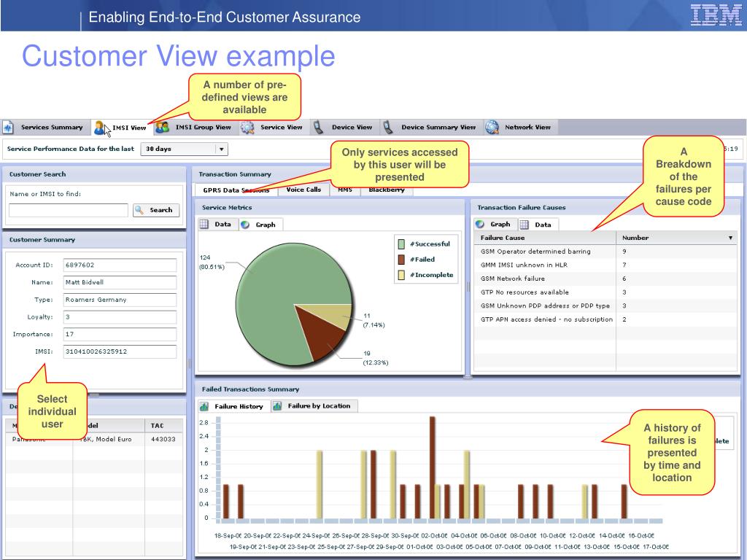
Task: Switch to IMSI Group View tab
Action: coord(197,127)
